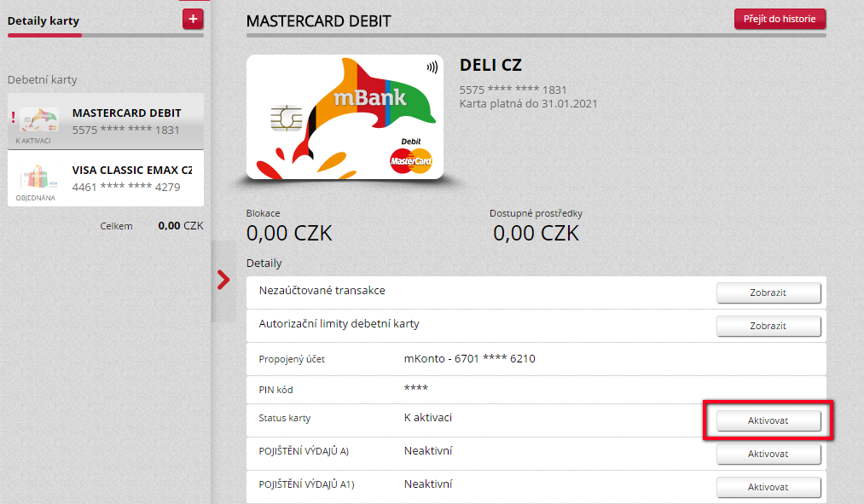The image size is (864, 504).
Task: Expand the panel with the red chevron arrow
Action: pyautogui.click(x=223, y=280)
